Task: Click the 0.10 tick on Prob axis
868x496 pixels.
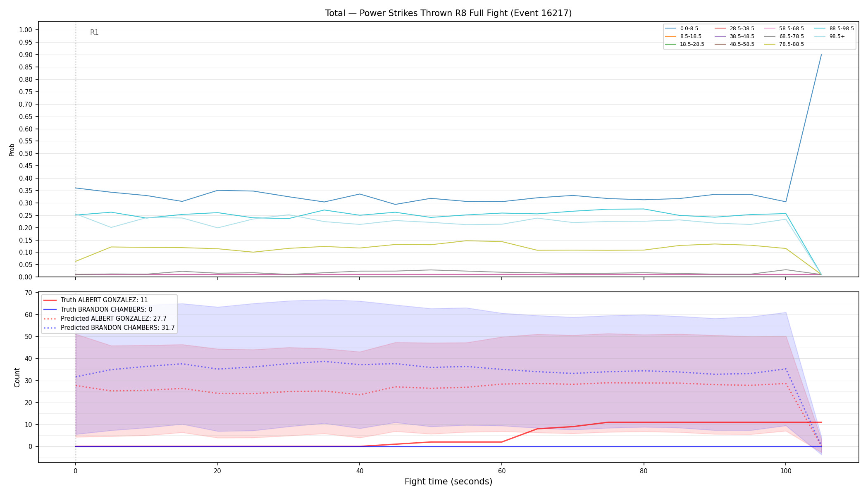Action: (x=26, y=252)
